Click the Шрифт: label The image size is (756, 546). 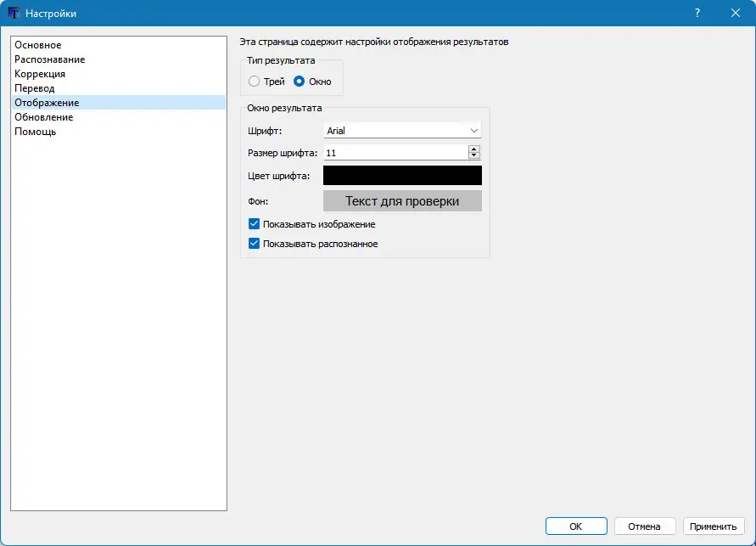[x=265, y=132]
